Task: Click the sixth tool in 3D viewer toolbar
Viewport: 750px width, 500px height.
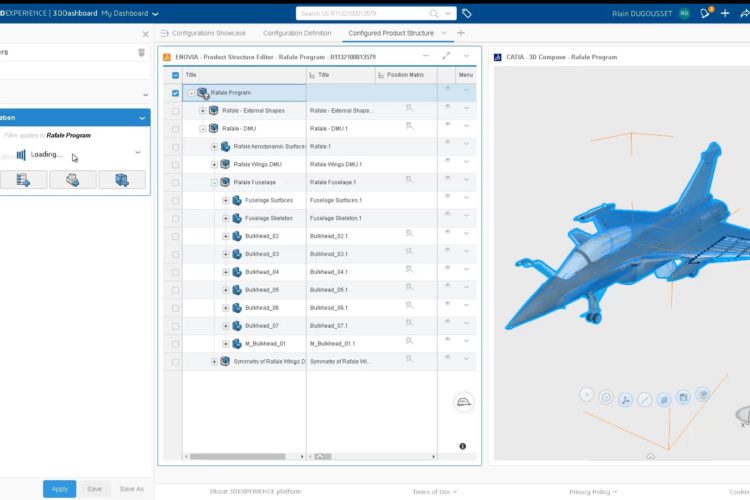Action: pyautogui.click(x=683, y=397)
